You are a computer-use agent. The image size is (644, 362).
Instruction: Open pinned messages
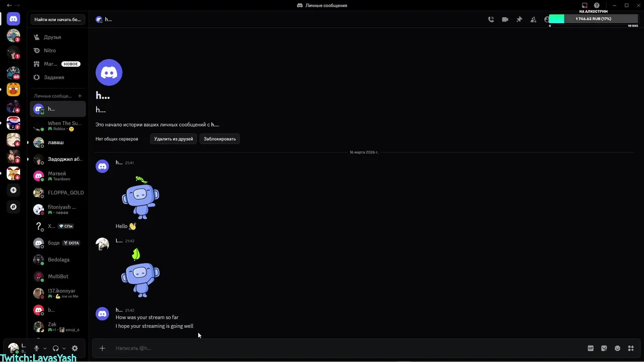(x=519, y=20)
